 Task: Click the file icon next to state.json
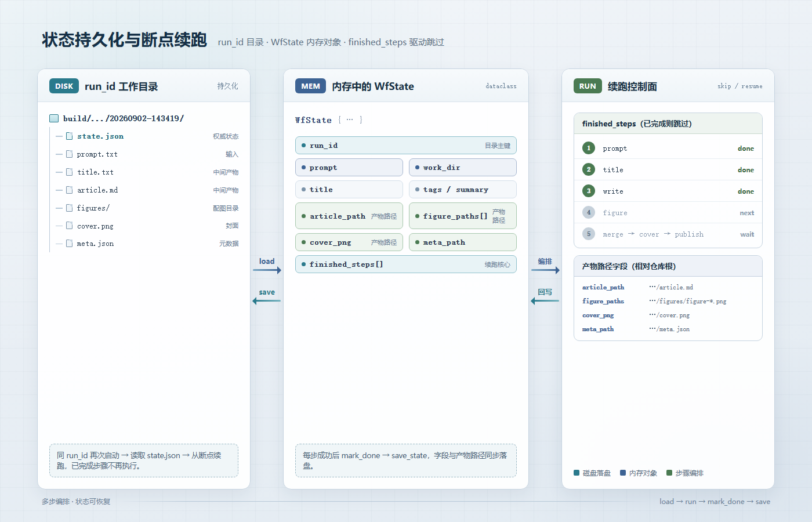(x=69, y=136)
